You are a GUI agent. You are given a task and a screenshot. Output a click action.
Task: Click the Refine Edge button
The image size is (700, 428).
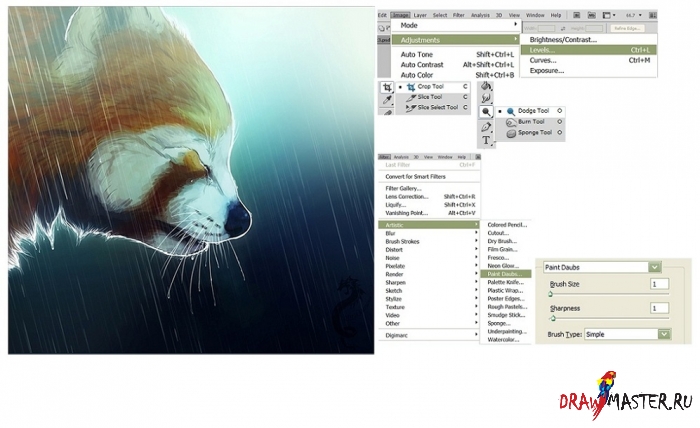click(627, 29)
